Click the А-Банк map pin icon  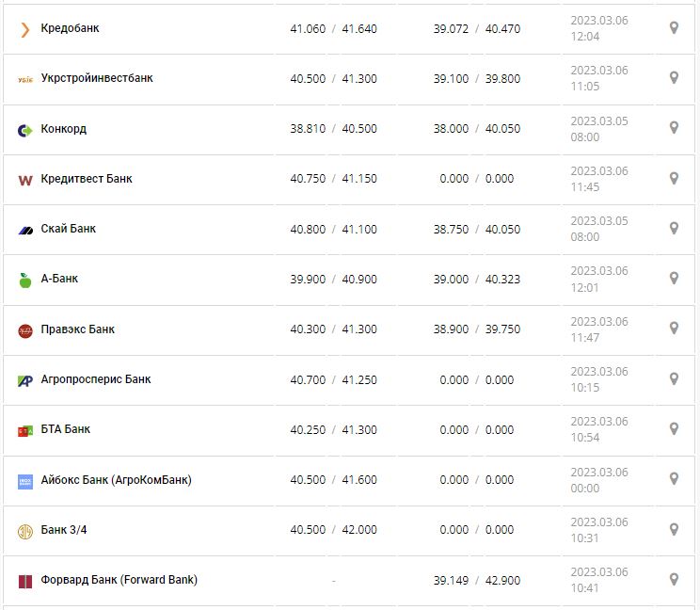pyautogui.click(x=674, y=279)
